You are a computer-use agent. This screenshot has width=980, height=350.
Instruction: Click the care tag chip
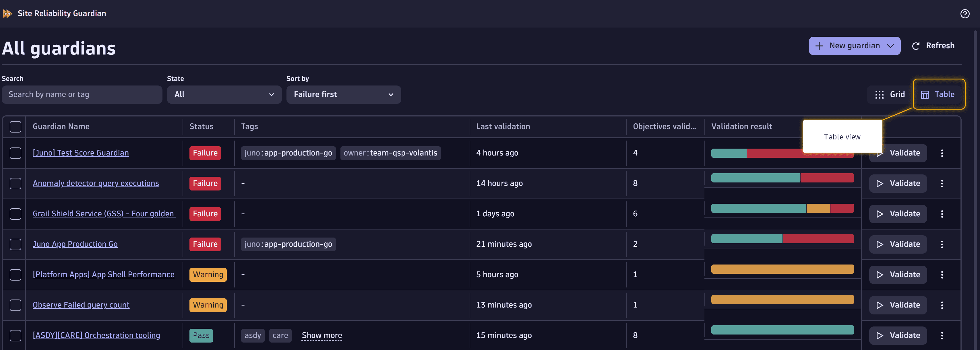(x=280, y=336)
